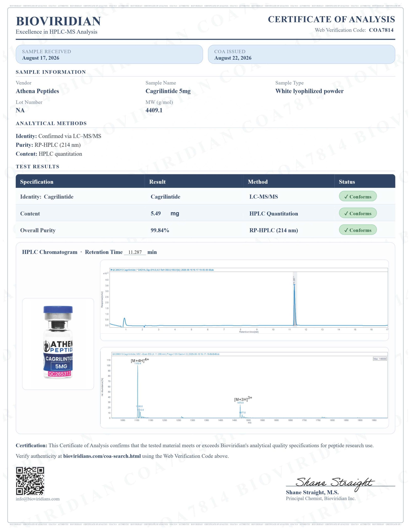Click the [M+4H]4+ mass spectrum peak label

pyautogui.click(x=140, y=360)
